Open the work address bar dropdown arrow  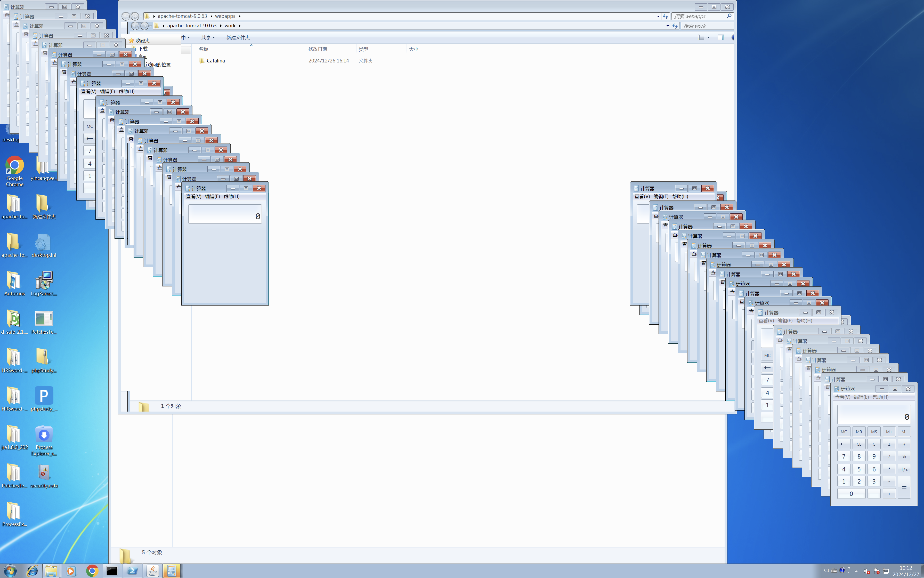click(668, 26)
